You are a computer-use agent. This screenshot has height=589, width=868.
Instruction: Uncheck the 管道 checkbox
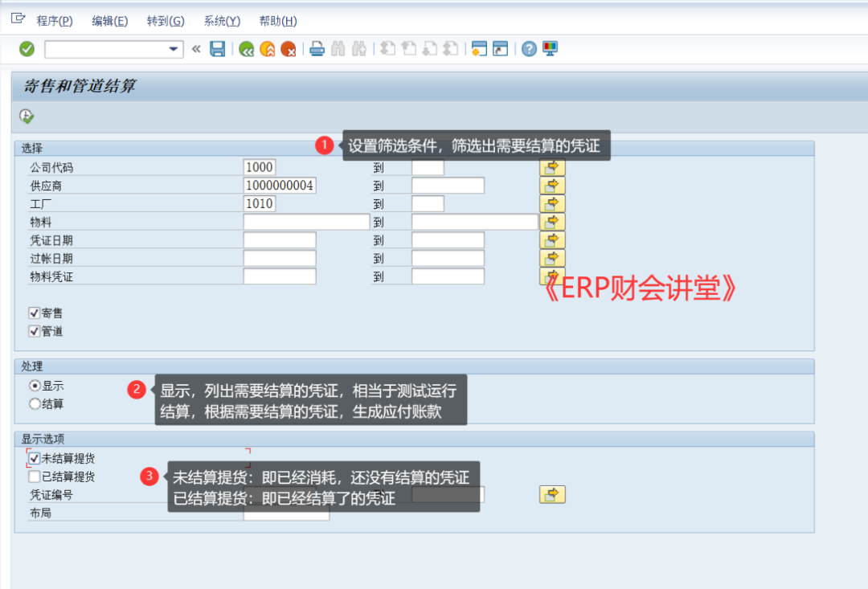34,331
